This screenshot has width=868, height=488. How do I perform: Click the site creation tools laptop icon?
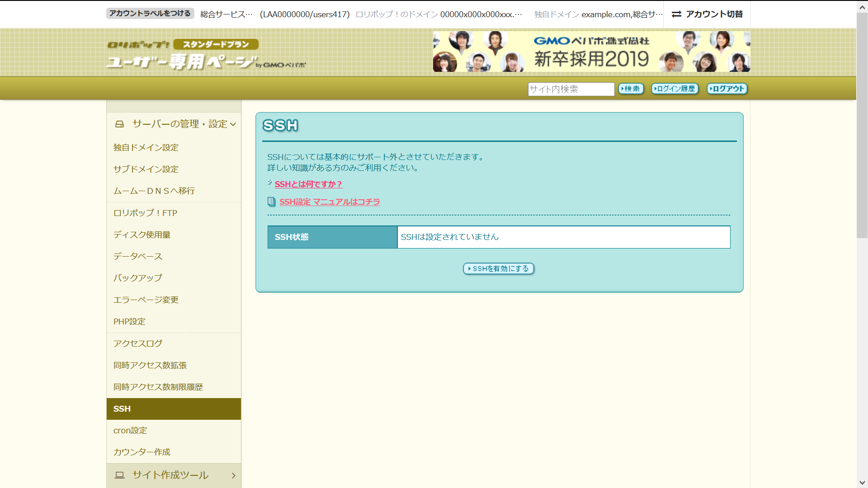click(119, 475)
